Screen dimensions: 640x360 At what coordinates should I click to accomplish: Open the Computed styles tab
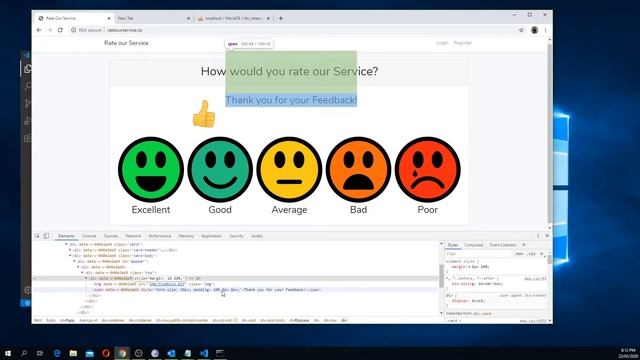473,245
